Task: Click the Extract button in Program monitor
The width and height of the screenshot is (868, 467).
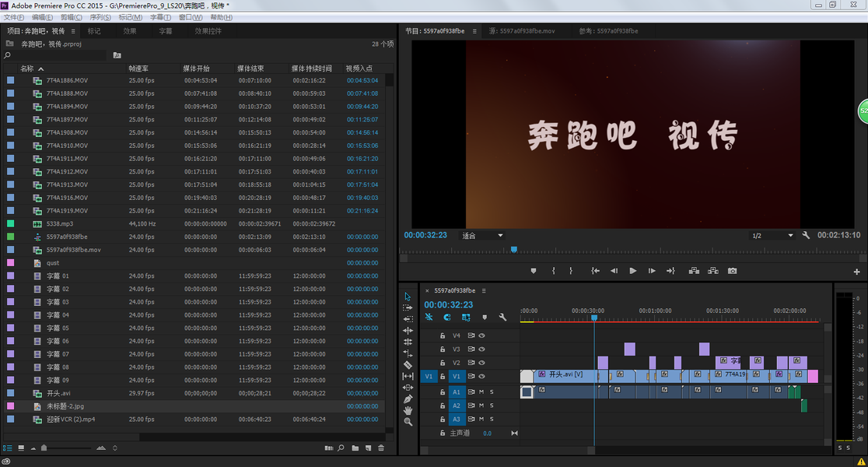Action: tap(713, 271)
